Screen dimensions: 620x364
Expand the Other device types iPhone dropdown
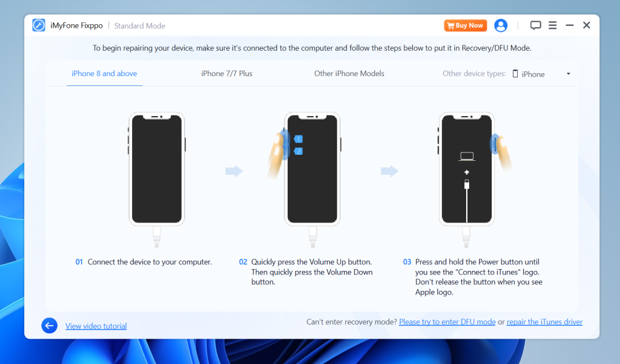coord(568,73)
